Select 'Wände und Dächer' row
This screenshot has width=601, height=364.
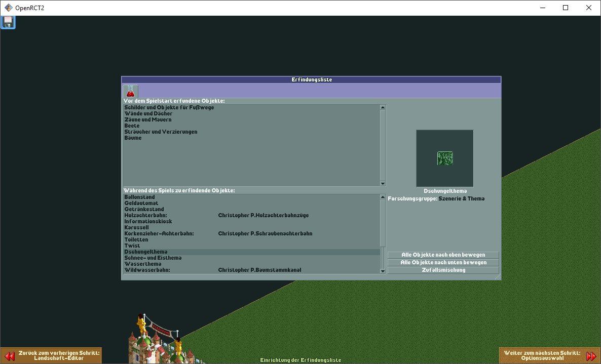pos(251,114)
